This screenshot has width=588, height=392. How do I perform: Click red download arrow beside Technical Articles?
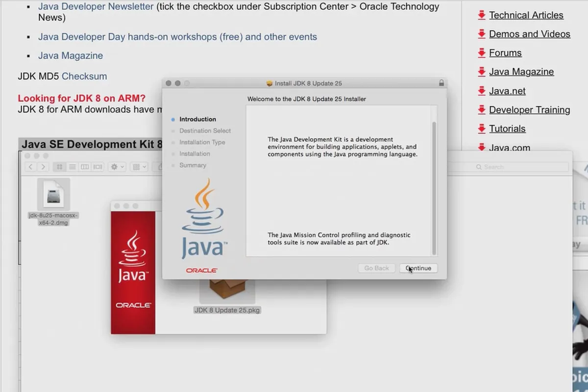point(482,15)
